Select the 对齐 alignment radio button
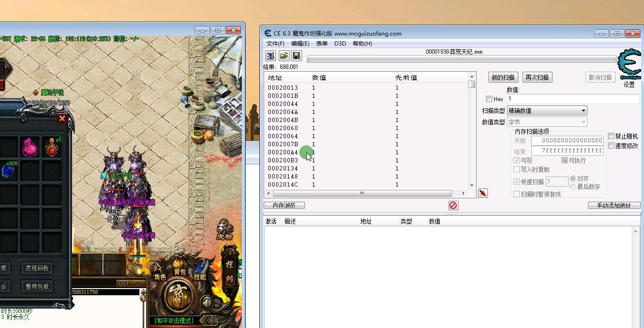The height and width of the screenshot is (328, 644). click(573, 178)
